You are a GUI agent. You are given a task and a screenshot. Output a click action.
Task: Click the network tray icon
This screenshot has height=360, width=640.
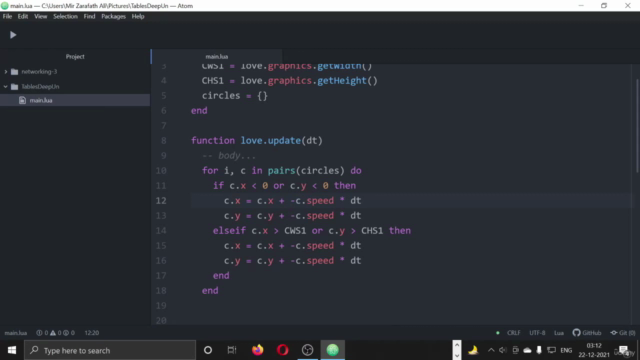click(551, 350)
